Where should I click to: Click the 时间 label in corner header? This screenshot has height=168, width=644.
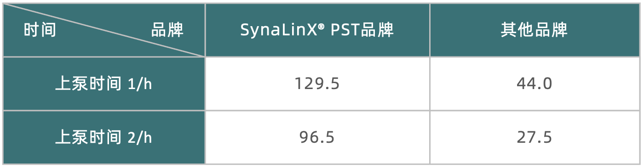(40, 30)
